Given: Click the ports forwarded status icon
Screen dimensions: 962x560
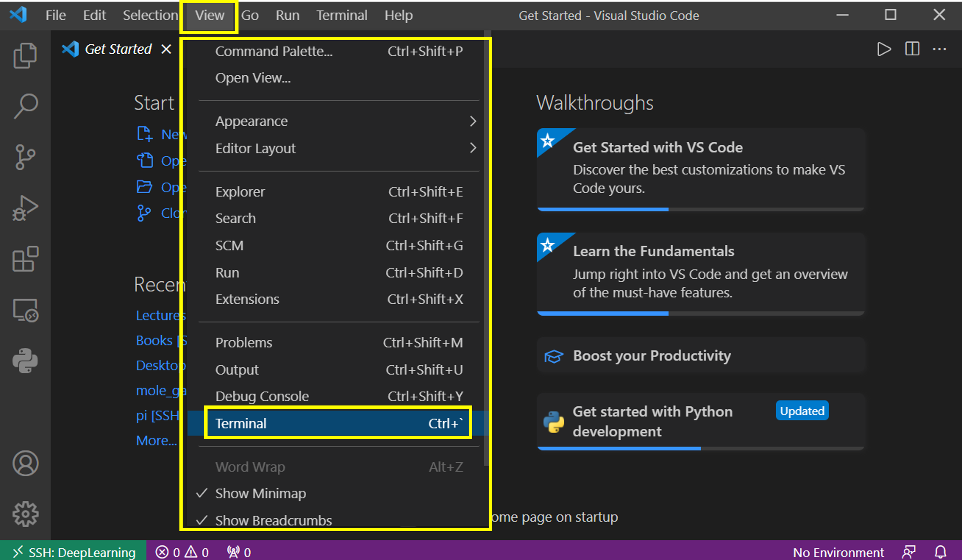Looking at the screenshot, I should click(x=239, y=552).
